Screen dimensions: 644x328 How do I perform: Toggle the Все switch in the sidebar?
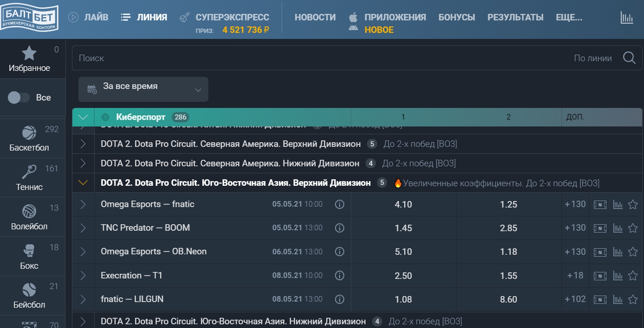[x=19, y=97]
